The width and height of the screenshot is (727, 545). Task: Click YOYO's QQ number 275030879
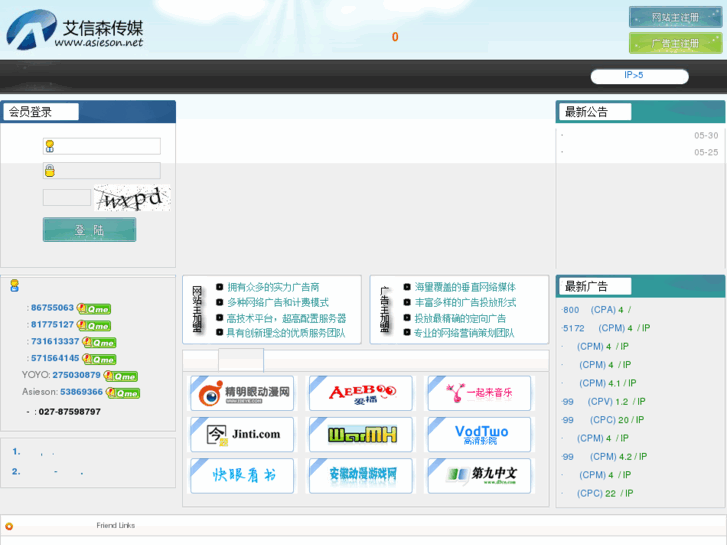(77, 375)
